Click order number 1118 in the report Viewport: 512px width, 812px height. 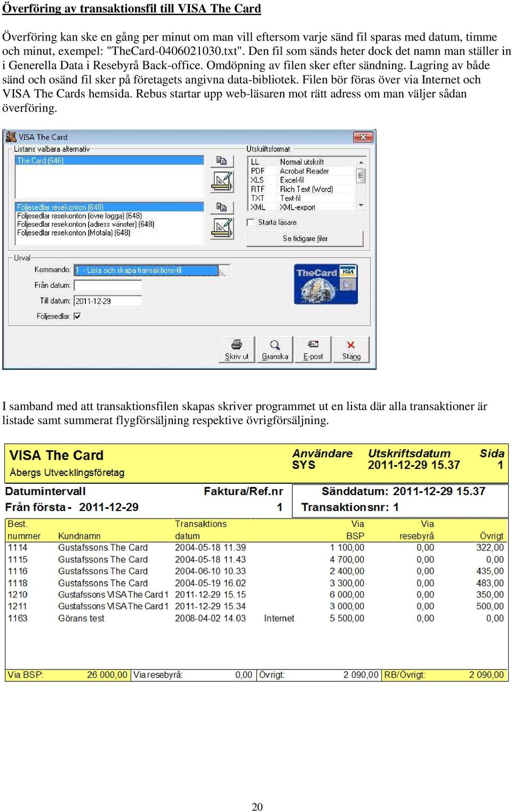18,583
